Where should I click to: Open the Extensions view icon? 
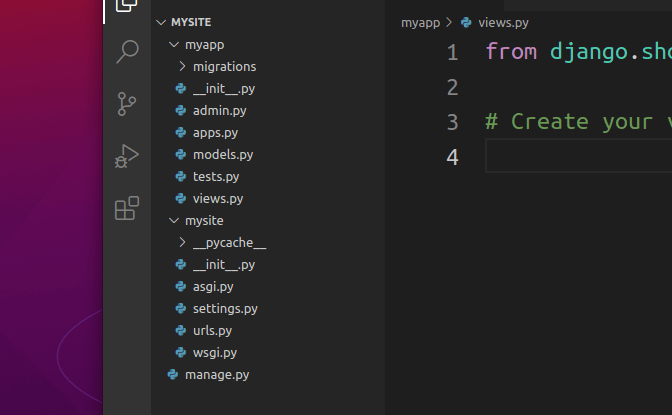[x=127, y=208]
